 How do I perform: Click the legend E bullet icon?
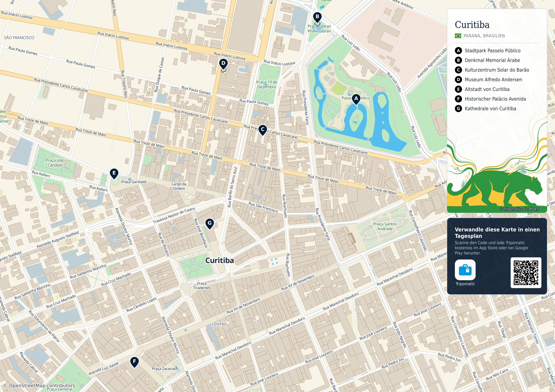point(458,89)
